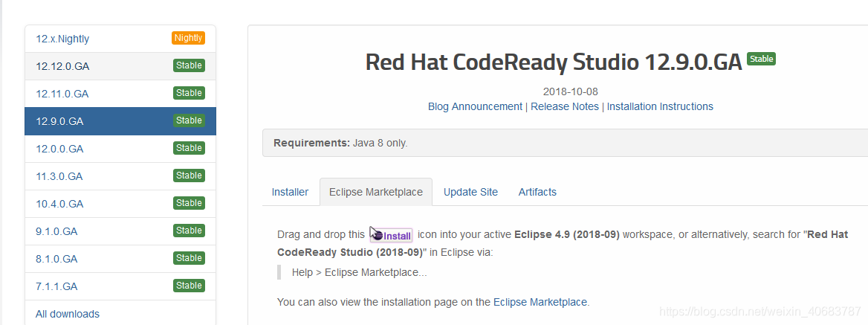
Task: Click the Stable badge on the 10.4.0.GA row
Action: (x=189, y=203)
